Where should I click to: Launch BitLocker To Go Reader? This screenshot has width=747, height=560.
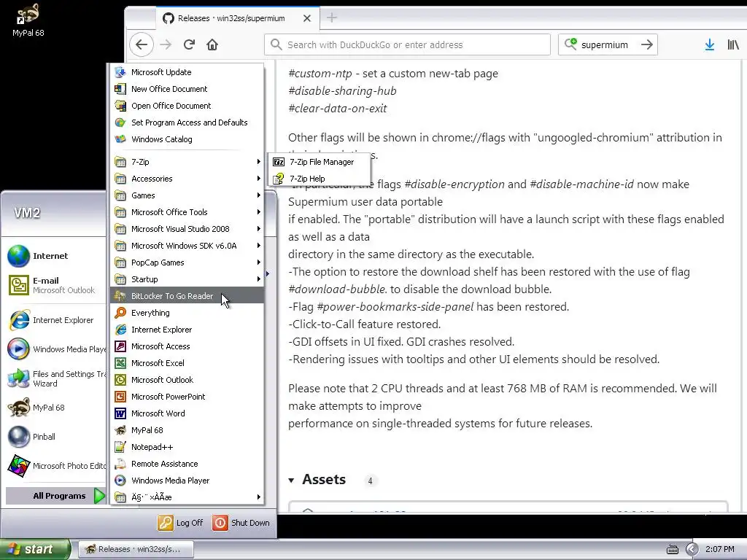187,296
